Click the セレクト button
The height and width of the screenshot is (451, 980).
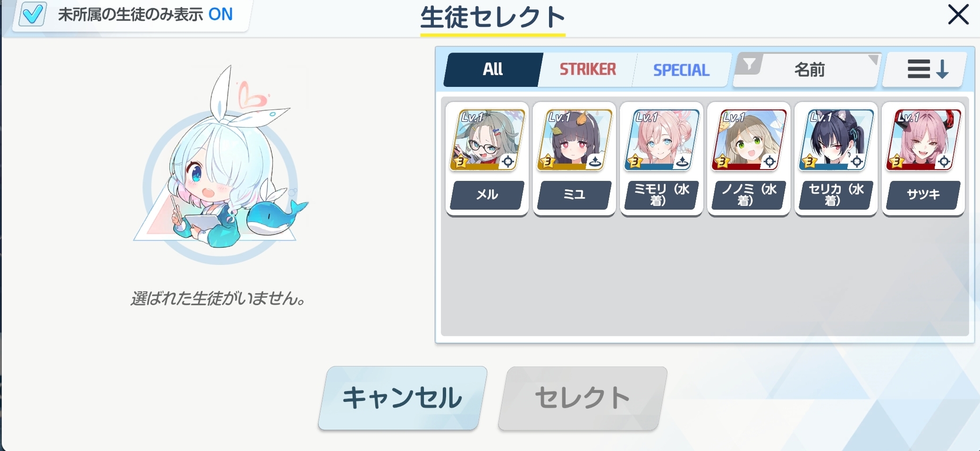pyautogui.click(x=583, y=398)
